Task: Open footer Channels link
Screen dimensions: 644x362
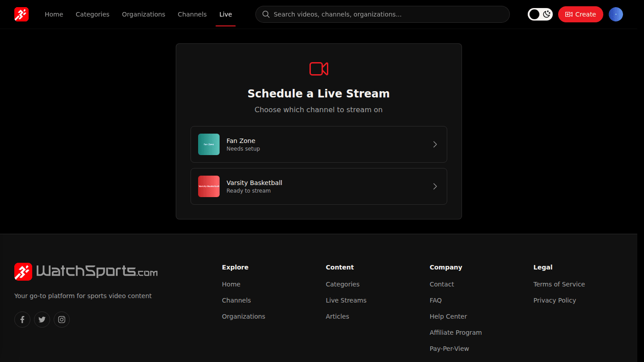Action: point(237,300)
